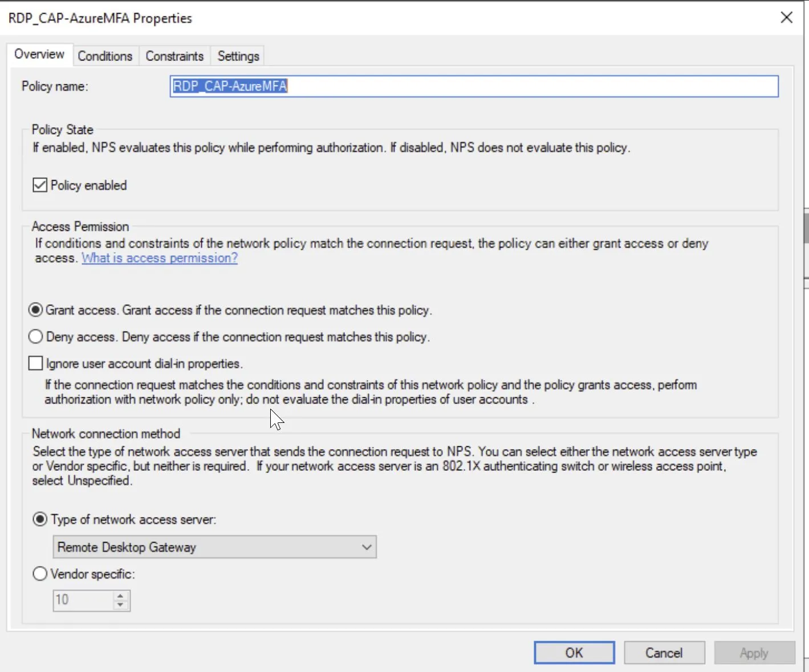Screen dimensions: 809x672
Task: Increase vendor specific value with up arrow
Action: tap(120, 596)
